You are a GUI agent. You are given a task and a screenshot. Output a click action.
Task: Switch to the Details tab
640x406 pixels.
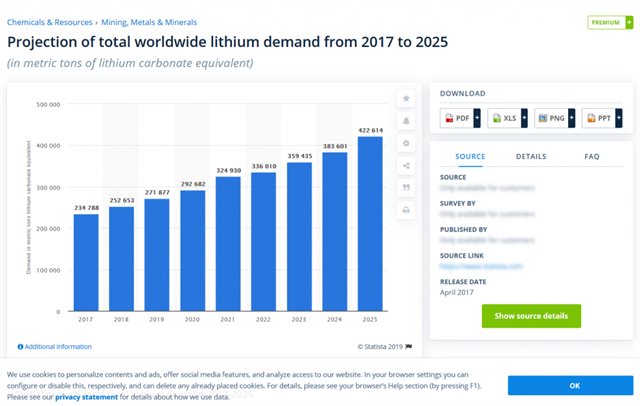(531, 157)
